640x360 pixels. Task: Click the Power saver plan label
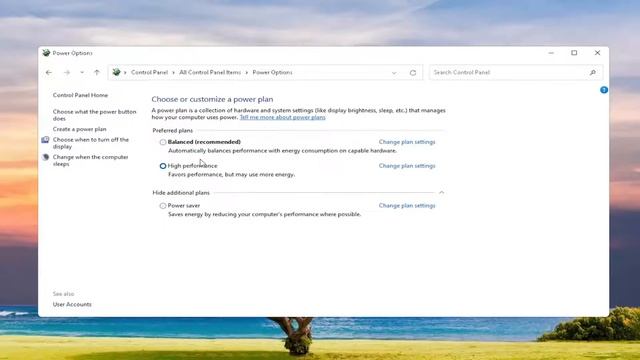184,206
